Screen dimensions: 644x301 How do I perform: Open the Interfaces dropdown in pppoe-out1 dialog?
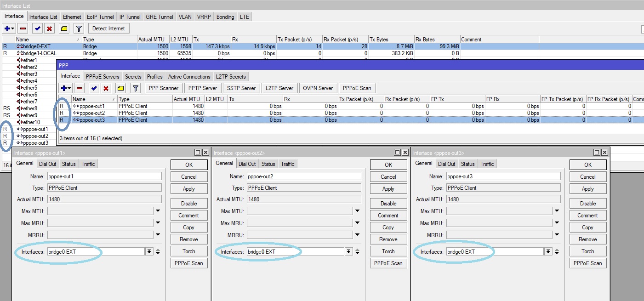(149, 251)
